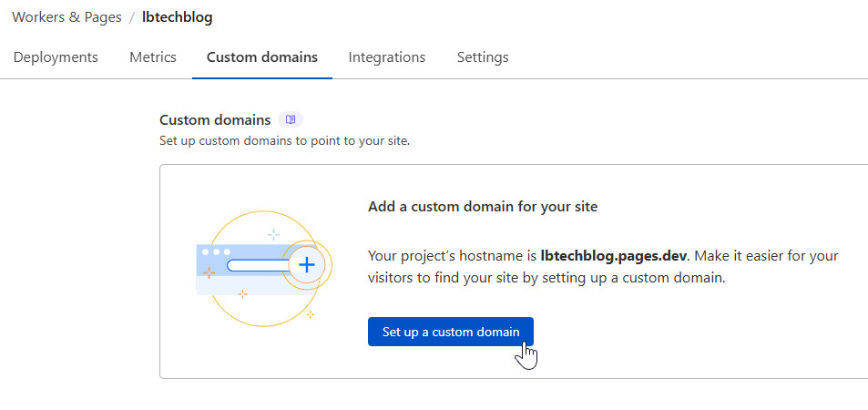
Task: Switch to the Deployments tab
Action: [56, 57]
